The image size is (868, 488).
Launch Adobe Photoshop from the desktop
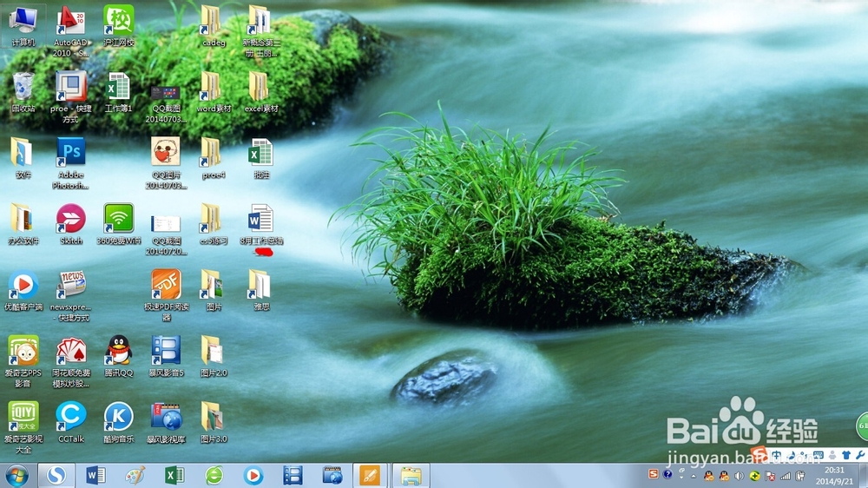71,163
